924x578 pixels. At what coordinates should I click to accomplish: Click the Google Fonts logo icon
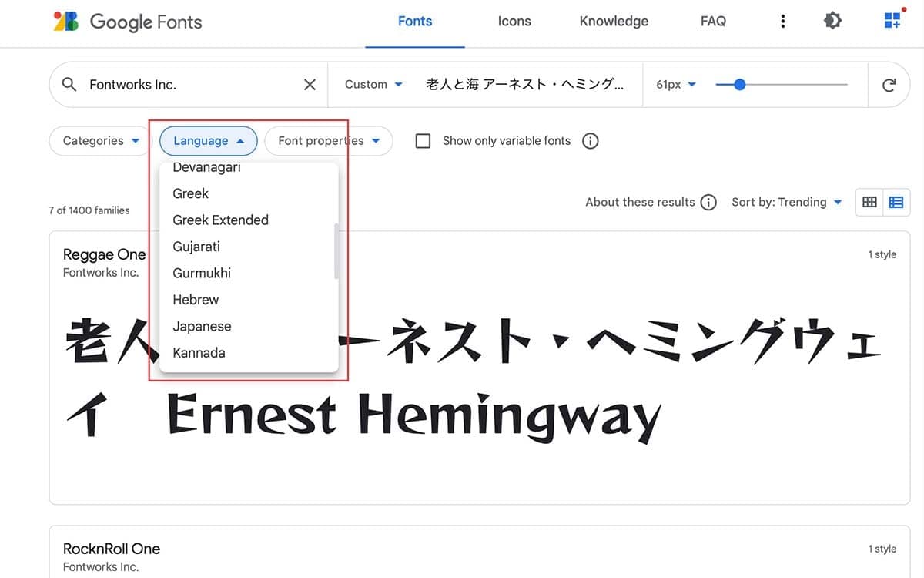coord(65,21)
